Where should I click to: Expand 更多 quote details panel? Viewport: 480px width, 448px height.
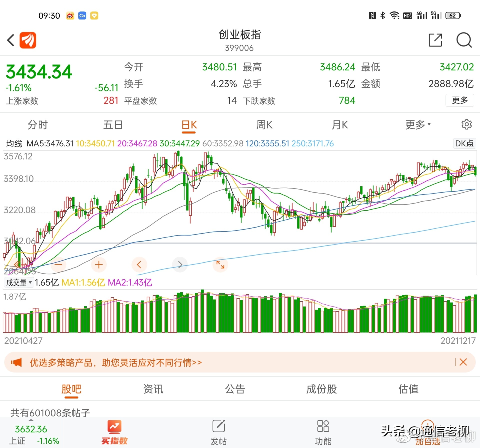pos(459,100)
